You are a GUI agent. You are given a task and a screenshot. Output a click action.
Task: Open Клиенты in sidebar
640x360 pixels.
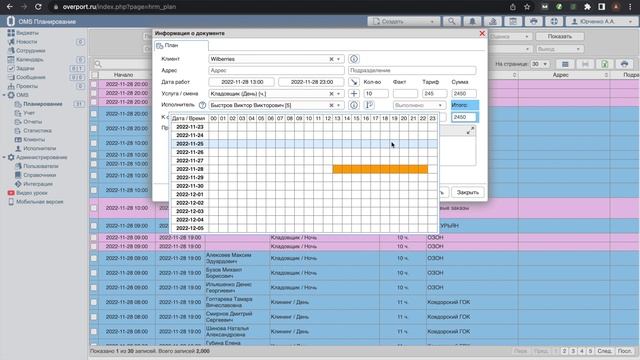(x=34, y=140)
